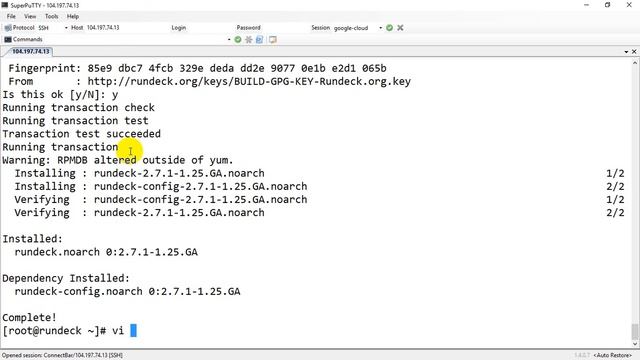Click the Protocol icon on the connection bar

(x=8, y=28)
